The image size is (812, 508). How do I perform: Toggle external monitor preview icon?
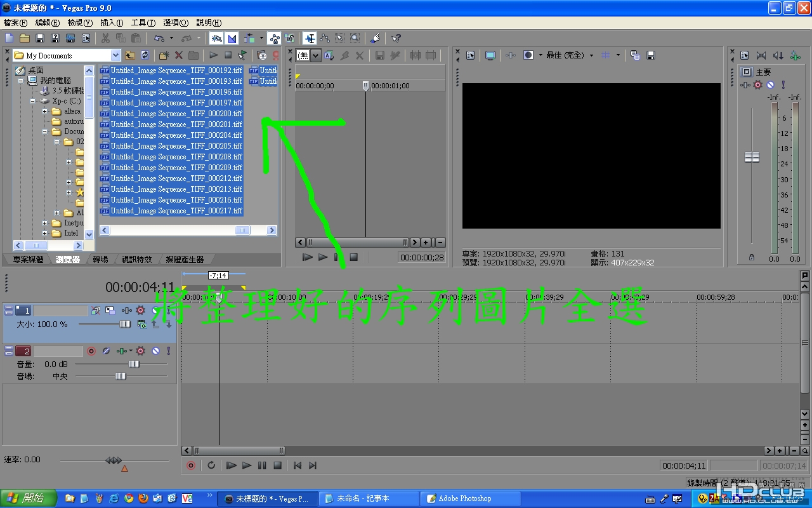pyautogui.click(x=490, y=55)
